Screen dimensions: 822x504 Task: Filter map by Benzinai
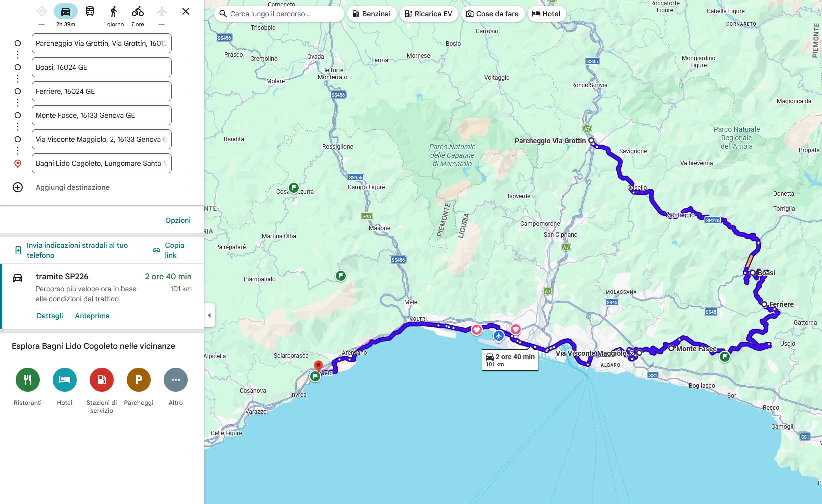pyautogui.click(x=372, y=14)
